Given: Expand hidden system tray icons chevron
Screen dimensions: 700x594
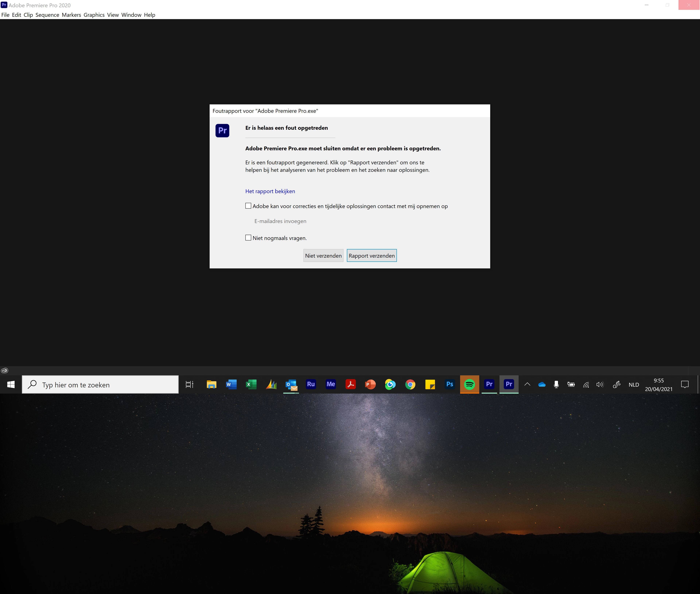Looking at the screenshot, I should tap(527, 384).
